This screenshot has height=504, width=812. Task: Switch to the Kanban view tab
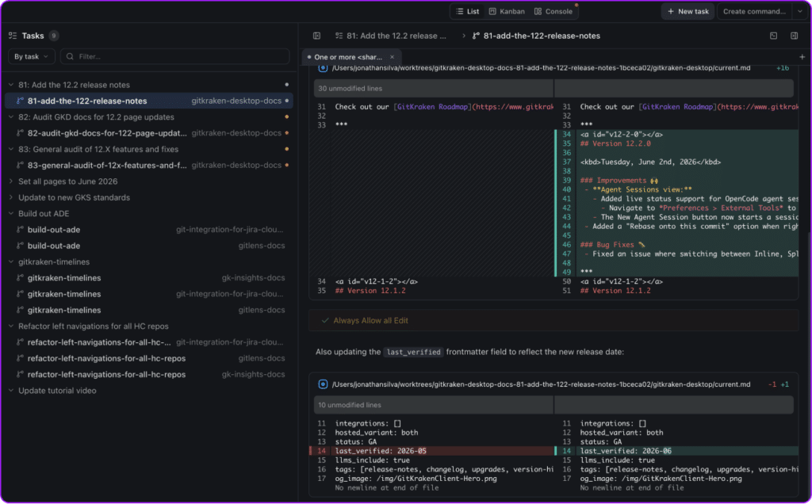[x=507, y=11]
